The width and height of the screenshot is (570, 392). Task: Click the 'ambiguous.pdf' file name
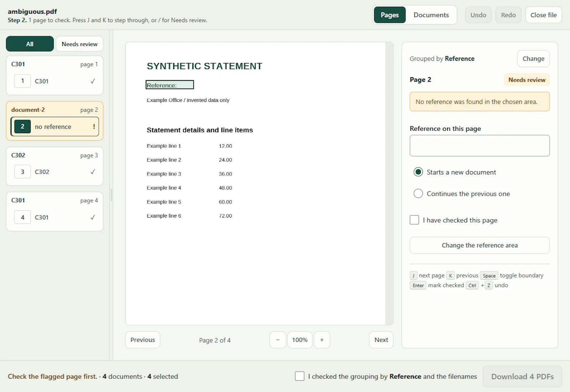[x=32, y=11]
